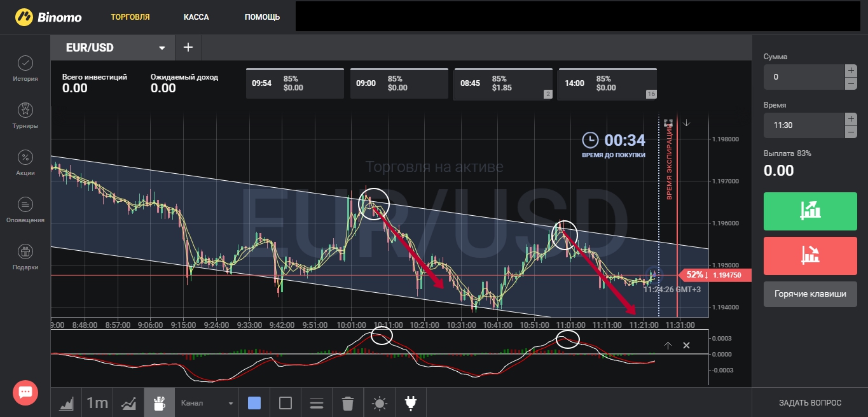This screenshot has height=417, width=868.
Task: Open the line thickness options icon
Action: (317, 403)
